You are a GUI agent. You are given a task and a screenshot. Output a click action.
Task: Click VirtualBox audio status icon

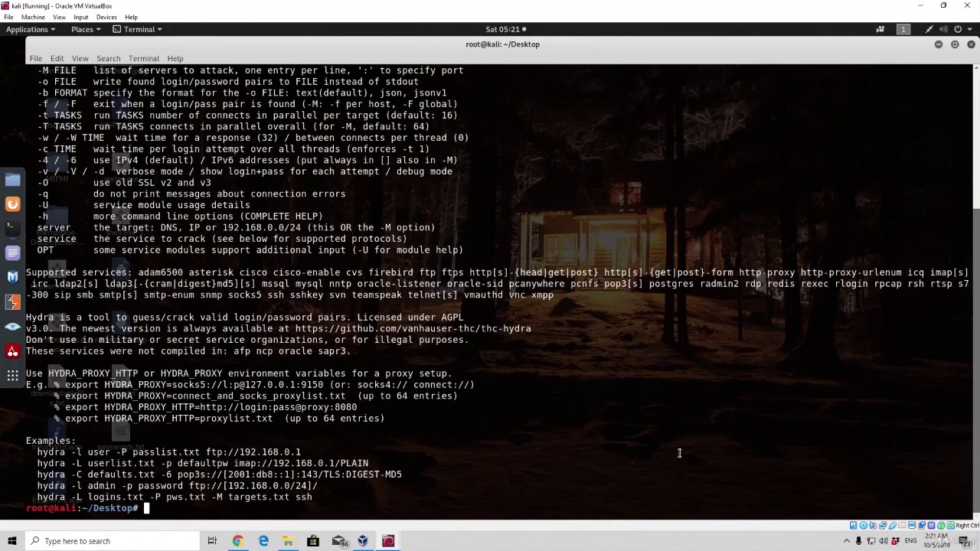pos(873,525)
